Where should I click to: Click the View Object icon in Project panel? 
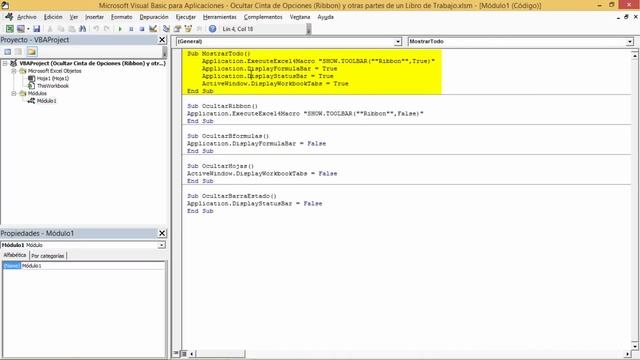pyautogui.click(x=19, y=52)
